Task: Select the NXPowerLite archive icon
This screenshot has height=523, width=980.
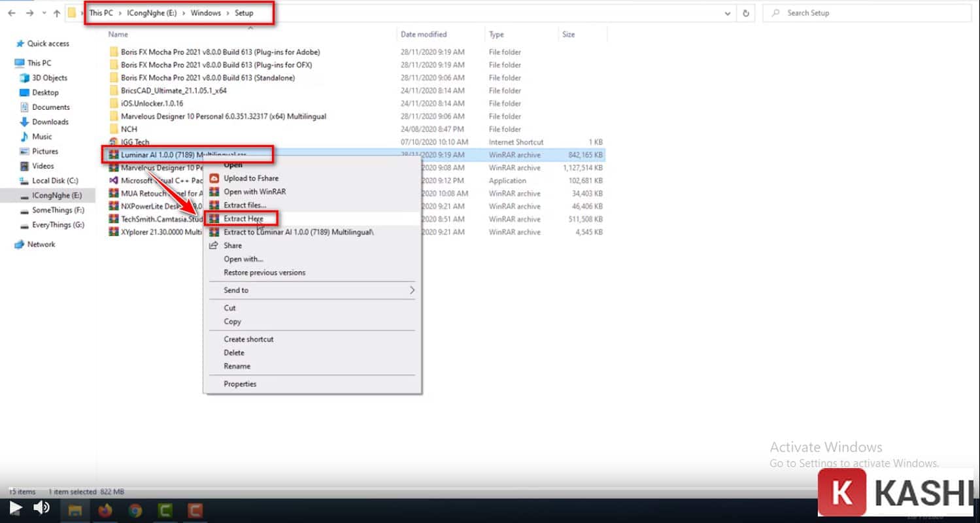Action: pos(114,206)
